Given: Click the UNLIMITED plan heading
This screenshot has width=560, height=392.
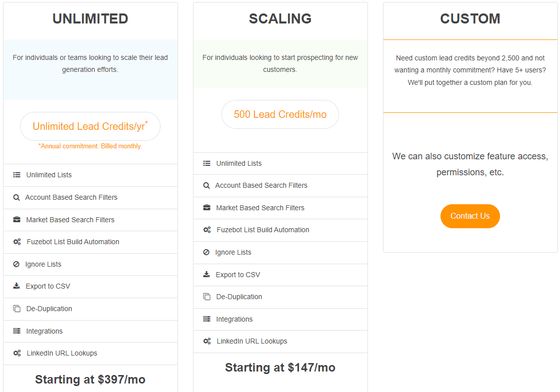Looking at the screenshot, I should [x=90, y=18].
